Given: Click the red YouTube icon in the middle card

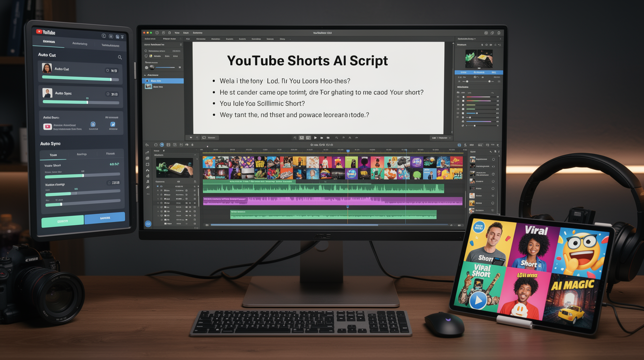Looking at the screenshot, I should (x=47, y=127).
